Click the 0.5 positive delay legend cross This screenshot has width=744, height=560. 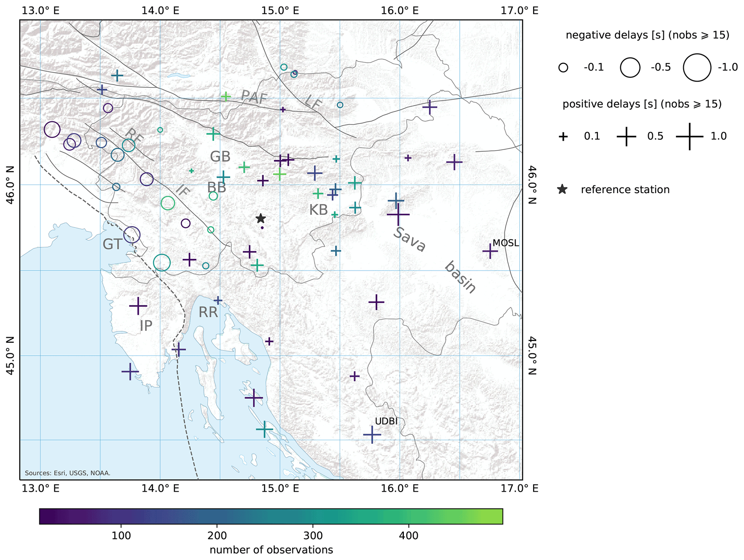(626, 136)
